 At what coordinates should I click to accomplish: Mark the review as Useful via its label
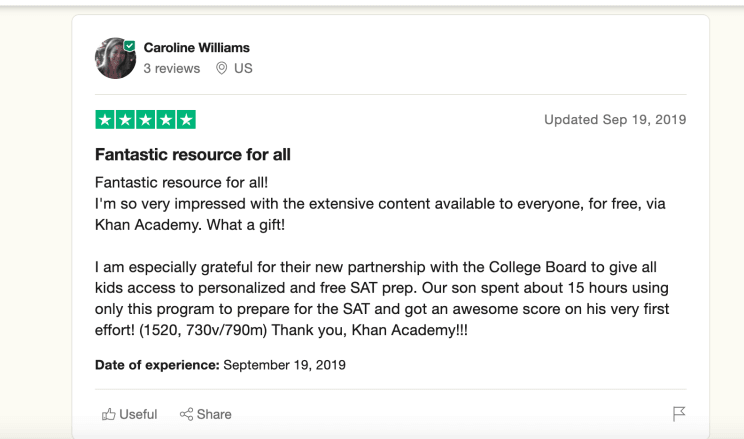point(138,414)
